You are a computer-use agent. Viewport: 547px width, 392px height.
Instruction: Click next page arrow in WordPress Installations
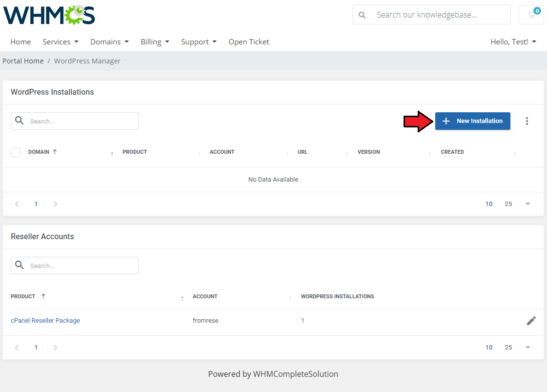pos(55,204)
